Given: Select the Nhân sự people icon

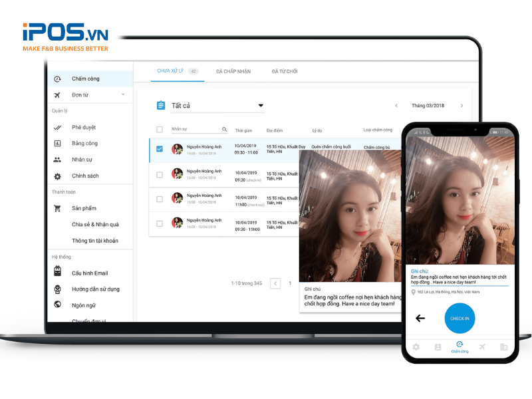Looking at the screenshot, I should click(58, 160).
